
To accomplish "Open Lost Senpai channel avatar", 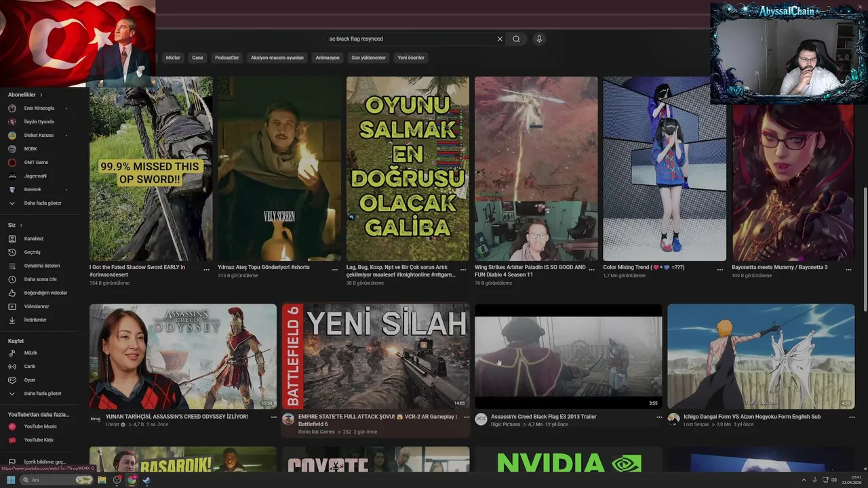I will point(673,420).
